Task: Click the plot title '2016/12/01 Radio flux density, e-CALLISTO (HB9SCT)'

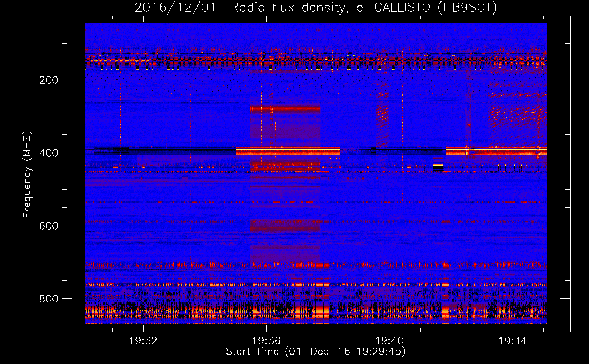Action: pos(316,7)
